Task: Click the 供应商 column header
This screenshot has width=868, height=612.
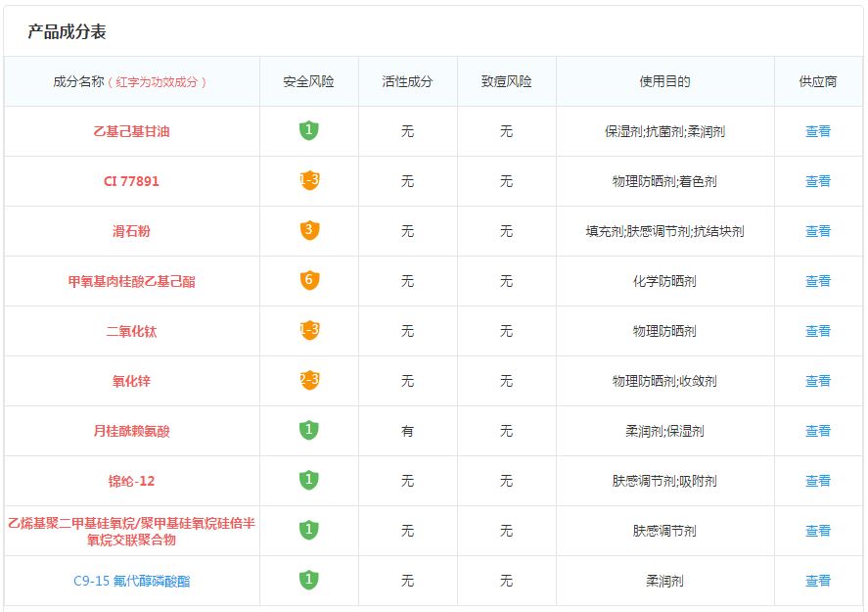Action: coord(818,81)
